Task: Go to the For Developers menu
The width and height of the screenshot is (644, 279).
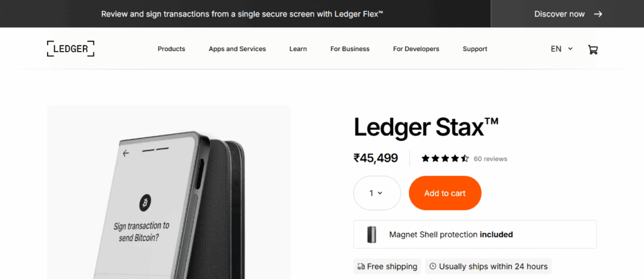Action: tap(416, 48)
